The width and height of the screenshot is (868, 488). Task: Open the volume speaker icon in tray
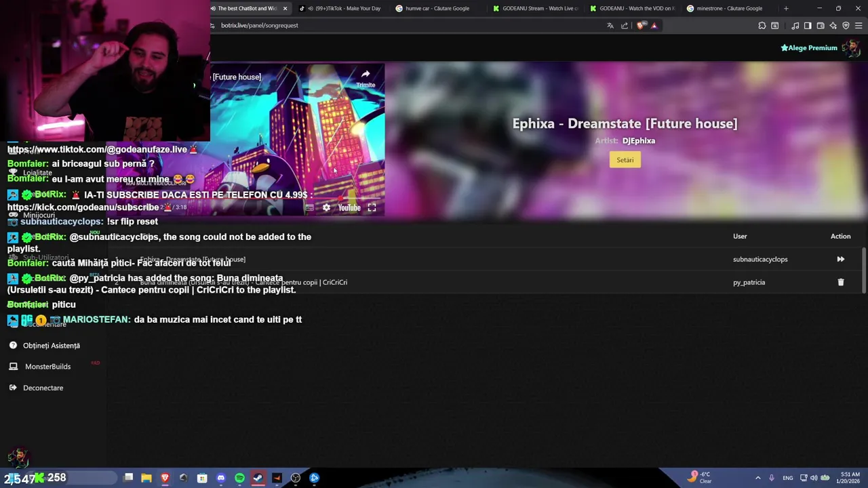pyautogui.click(x=814, y=478)
